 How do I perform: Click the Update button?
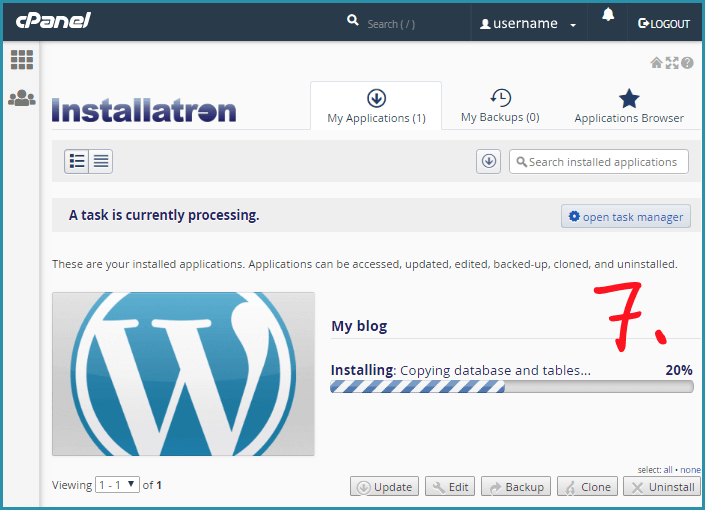tap(384, 487)
